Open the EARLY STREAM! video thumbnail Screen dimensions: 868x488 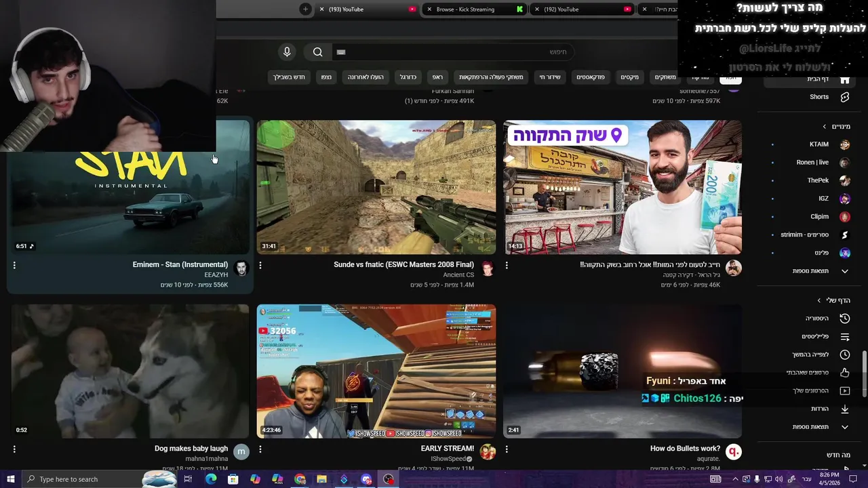(376, 371)
